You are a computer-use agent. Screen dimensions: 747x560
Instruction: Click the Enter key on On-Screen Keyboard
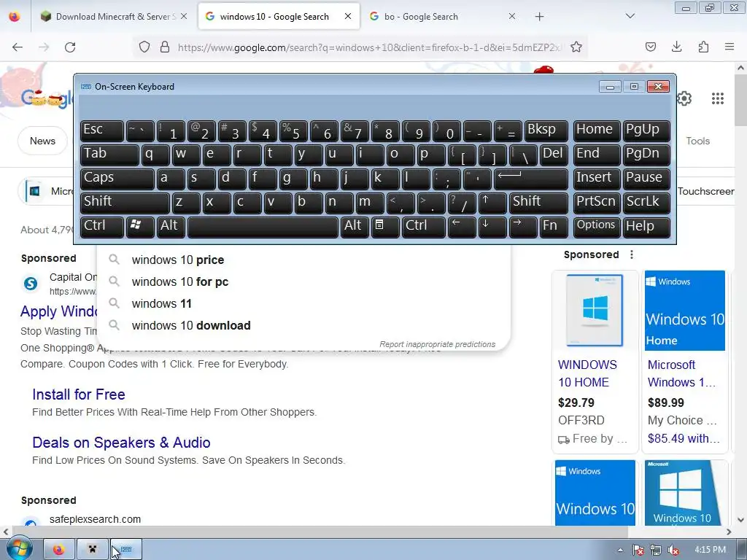[531, 178]
